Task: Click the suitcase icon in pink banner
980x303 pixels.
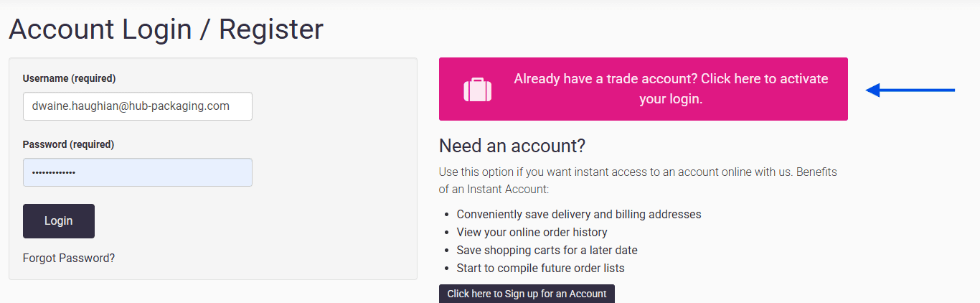Action: pos(478,90)
